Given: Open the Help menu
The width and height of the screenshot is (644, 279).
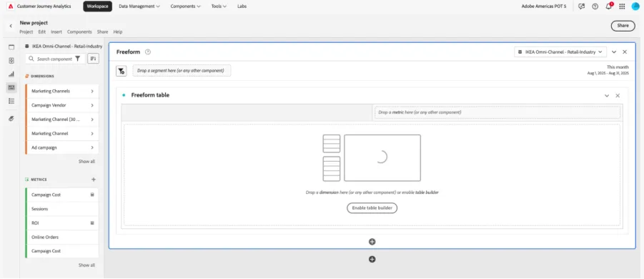Looking at the screenshot, I should click(118, 32).
